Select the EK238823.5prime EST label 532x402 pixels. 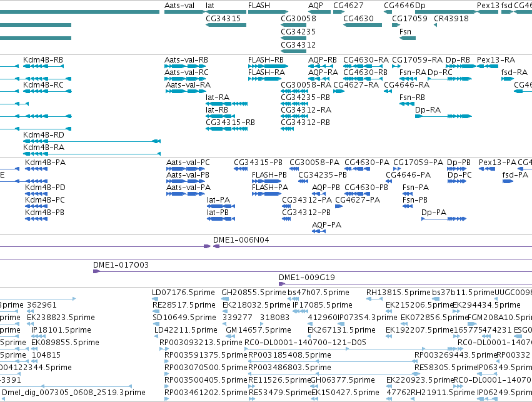(61, 317)
